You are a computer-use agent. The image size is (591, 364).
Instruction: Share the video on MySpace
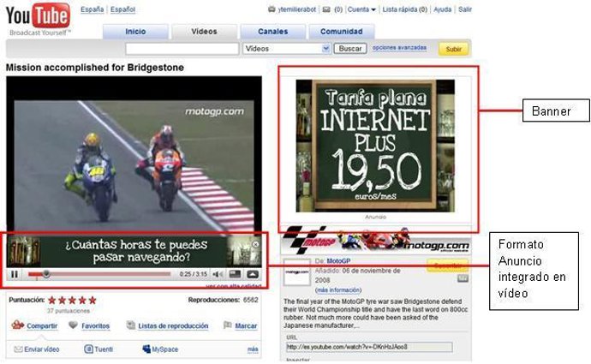point(160,349)
